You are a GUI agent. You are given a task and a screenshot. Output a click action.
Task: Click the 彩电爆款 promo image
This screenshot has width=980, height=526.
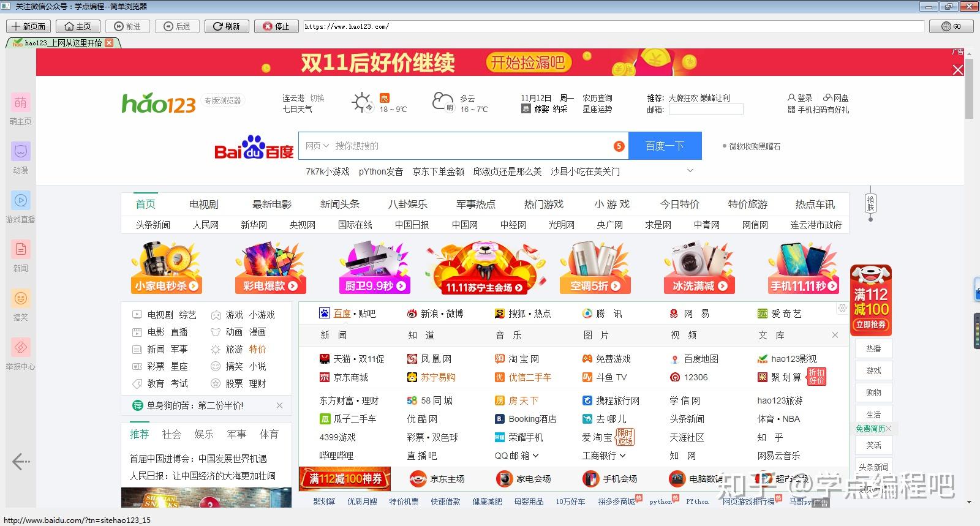pos(270,268)
